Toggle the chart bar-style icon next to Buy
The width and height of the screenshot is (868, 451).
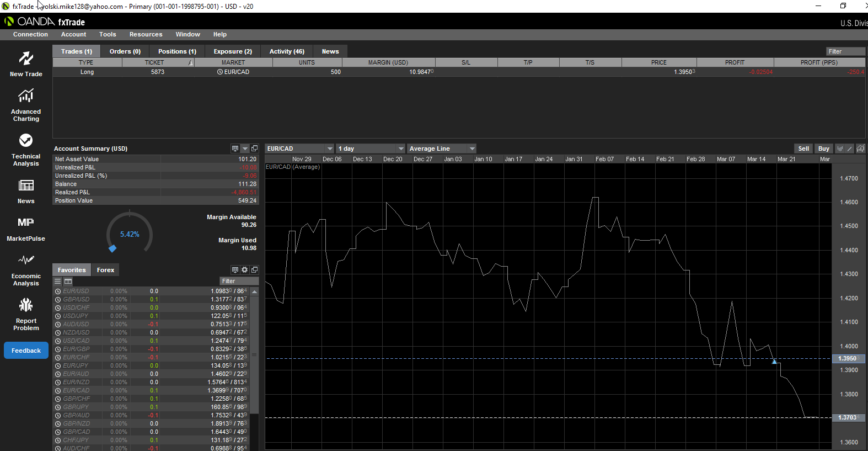point(840,148)
